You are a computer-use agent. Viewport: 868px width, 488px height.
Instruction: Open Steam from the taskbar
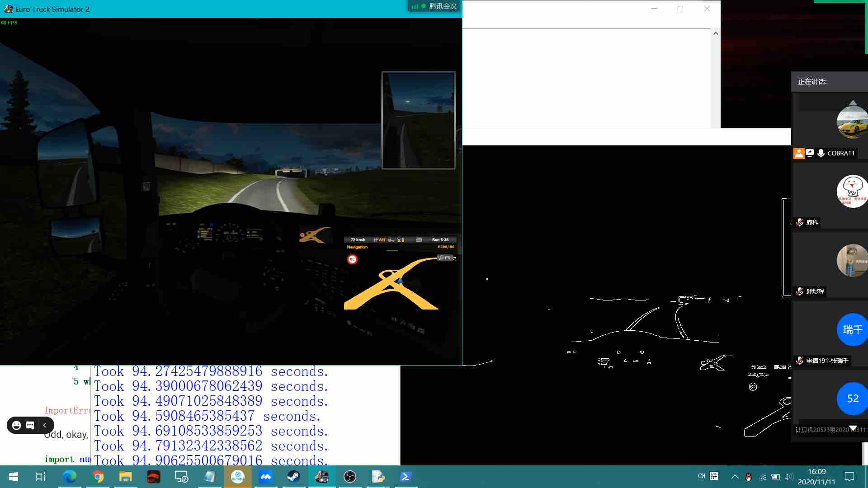pos(294,477)
